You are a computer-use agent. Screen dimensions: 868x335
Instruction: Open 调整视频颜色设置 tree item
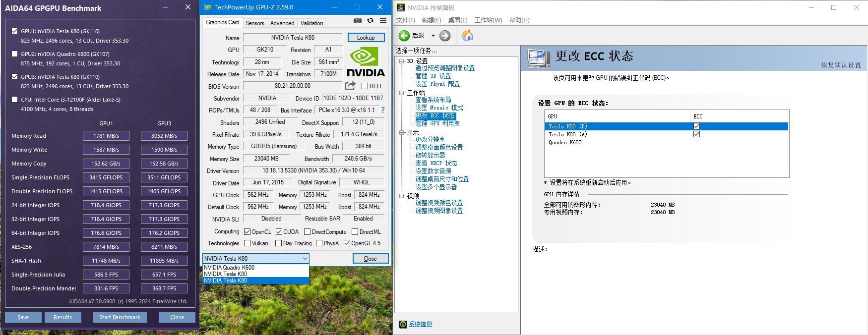439,203
